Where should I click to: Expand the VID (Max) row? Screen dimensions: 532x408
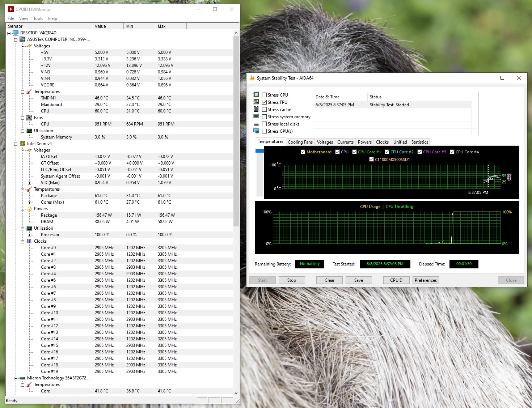30,183
